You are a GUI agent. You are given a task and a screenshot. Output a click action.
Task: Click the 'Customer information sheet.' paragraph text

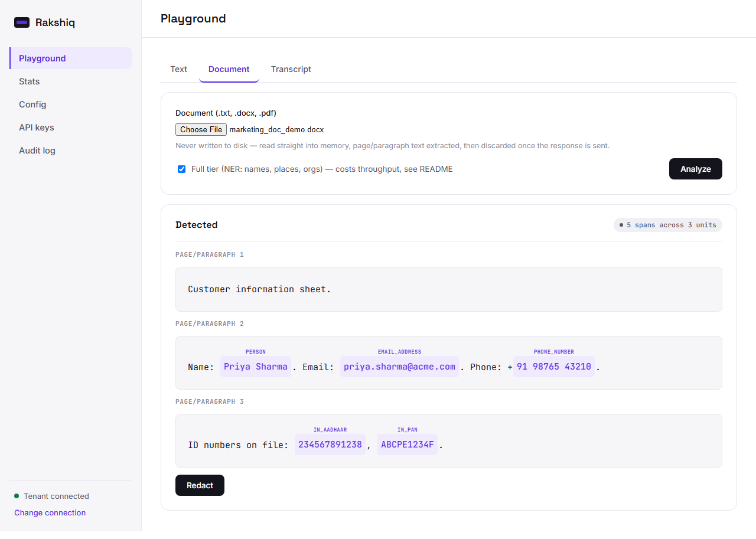point(259,289)
